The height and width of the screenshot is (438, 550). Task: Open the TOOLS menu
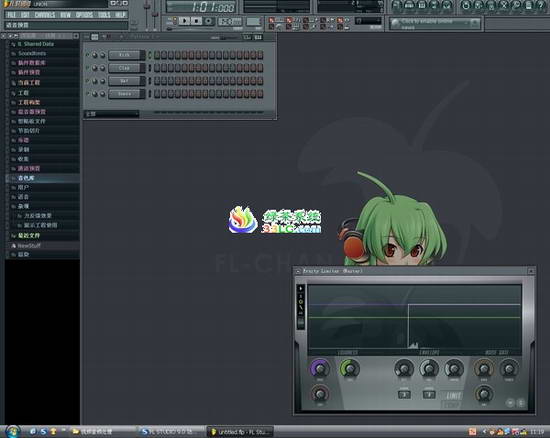tap(104, 15)
